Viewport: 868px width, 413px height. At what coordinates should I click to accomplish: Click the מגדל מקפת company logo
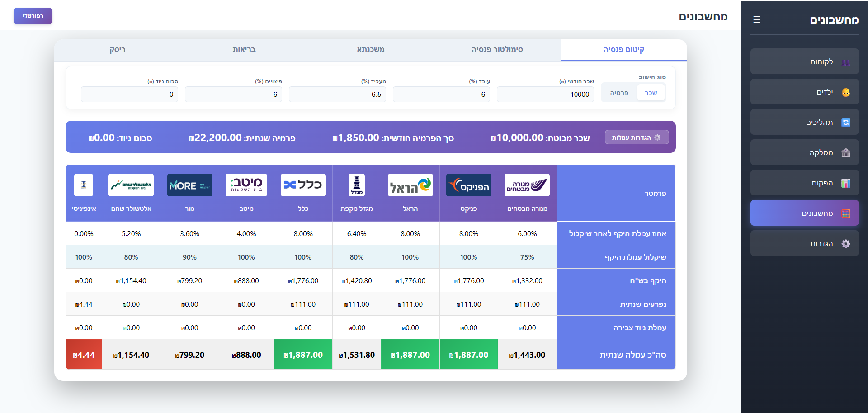[357, 185]
